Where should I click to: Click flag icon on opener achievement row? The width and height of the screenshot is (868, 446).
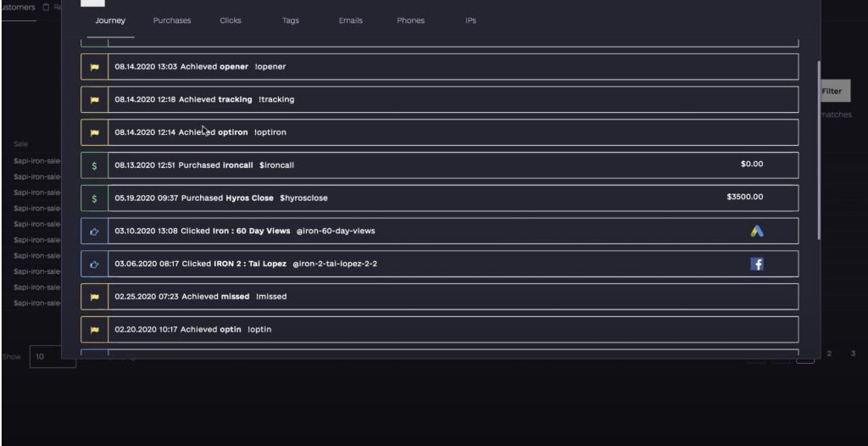94,67
